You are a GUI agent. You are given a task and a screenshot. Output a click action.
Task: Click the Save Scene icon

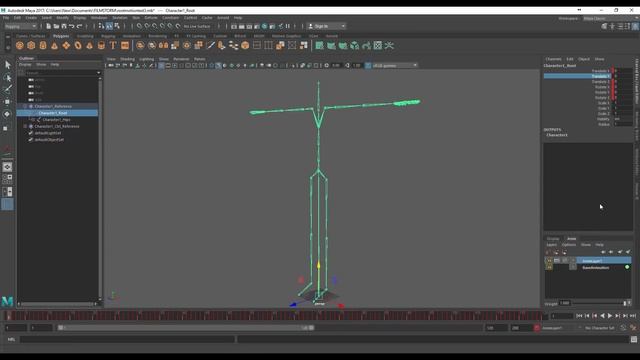point(64,26)
